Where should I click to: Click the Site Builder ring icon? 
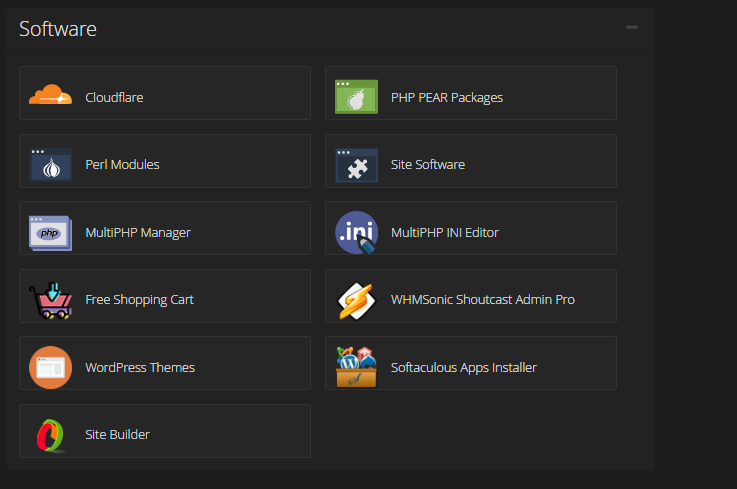50,435
